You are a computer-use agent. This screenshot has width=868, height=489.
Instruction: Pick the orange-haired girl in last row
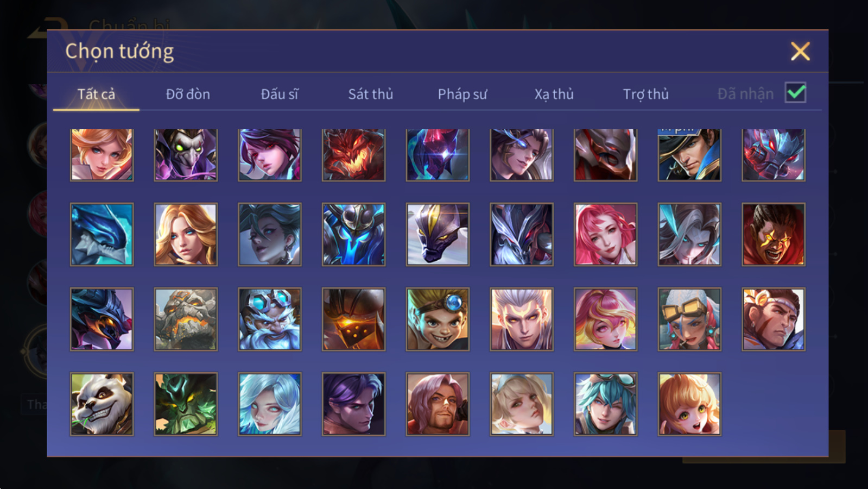pos(689,404)
